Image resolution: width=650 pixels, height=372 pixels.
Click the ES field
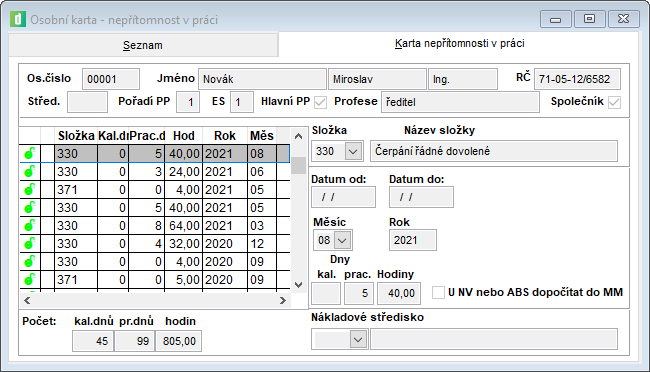(x=242, y=102)
